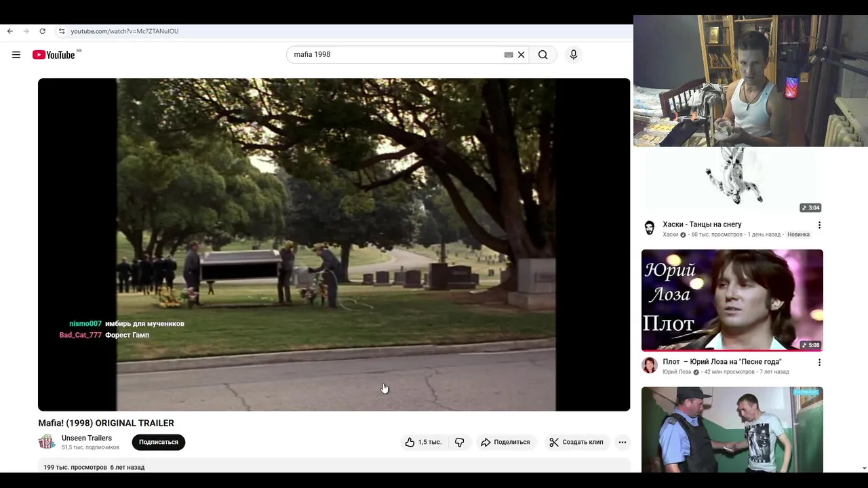Open Unseen Trailers channel avatar
Screen dimensions: 868x488
(x=47, y=442)
